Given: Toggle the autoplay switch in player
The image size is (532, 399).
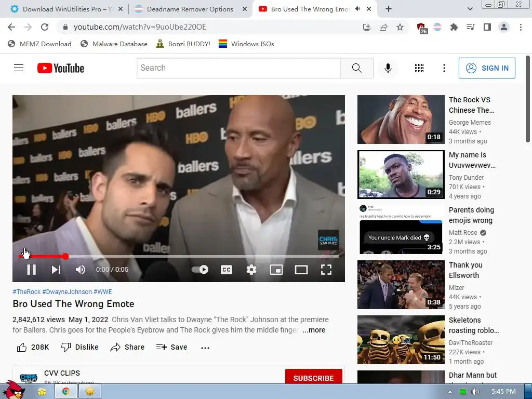Looking at the screenshot, I should [200, 270].
